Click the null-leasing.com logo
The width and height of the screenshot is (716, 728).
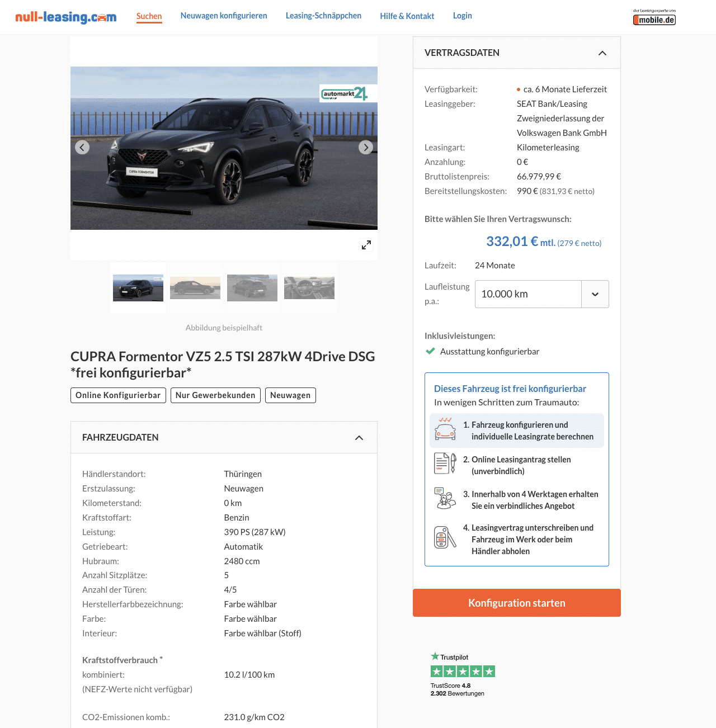tap(66, 17)
